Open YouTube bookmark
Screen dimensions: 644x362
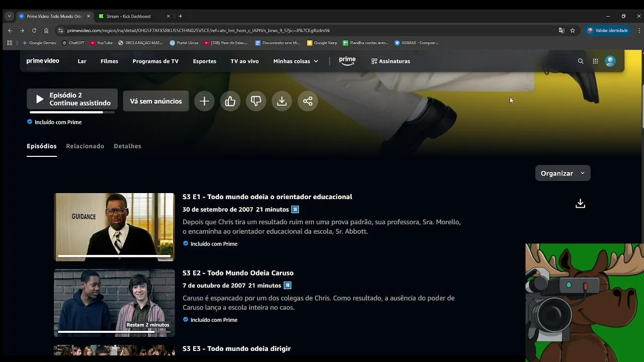click(x=101, y=43)
